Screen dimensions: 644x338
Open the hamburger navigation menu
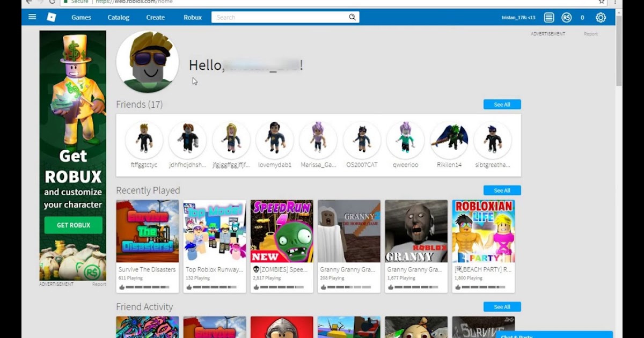click(x=32, y=17)
